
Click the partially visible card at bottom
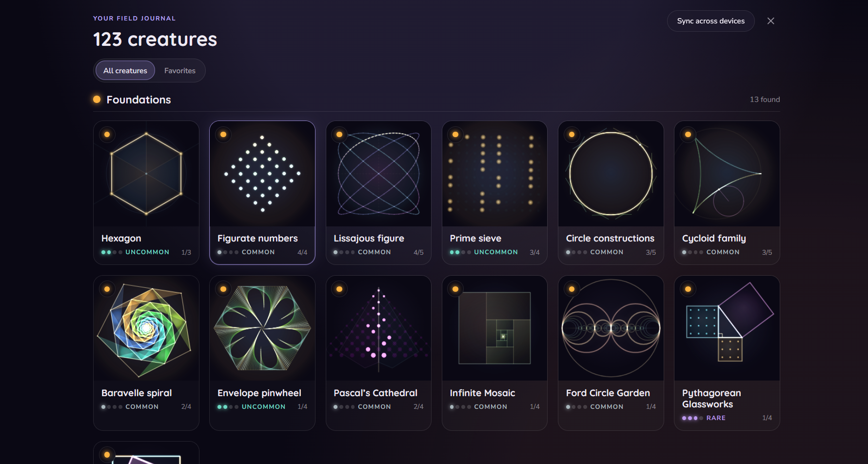coord(146,453)
